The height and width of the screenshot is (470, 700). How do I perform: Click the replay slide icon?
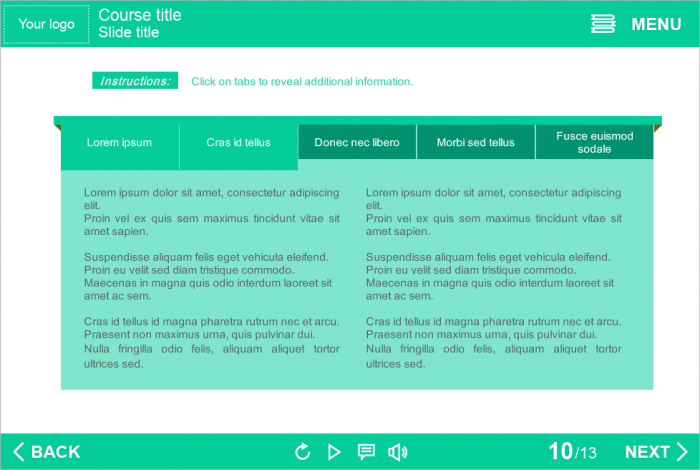tap(302, 452)
